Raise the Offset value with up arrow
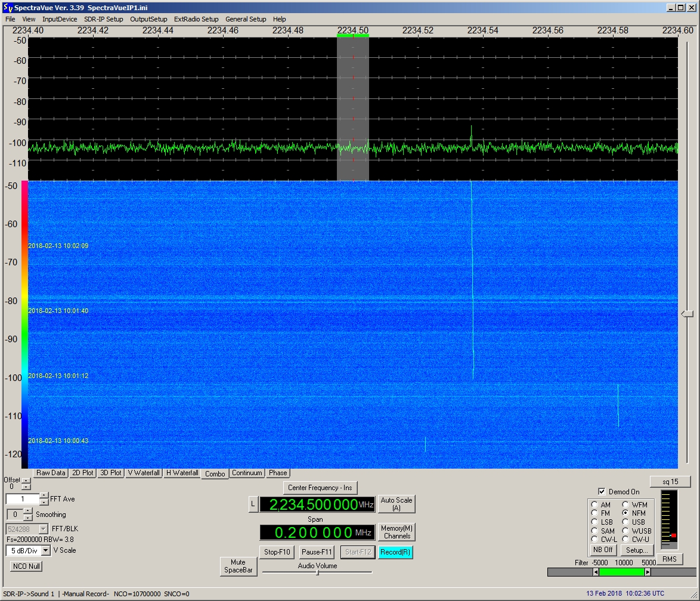Viewport: 700px width, 601px height. [26, 481]
